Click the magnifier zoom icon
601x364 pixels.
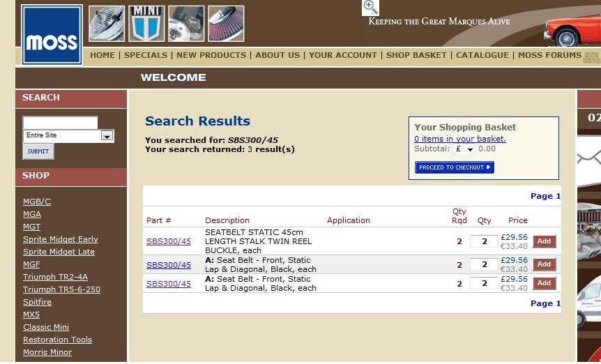tap(370, 8)
